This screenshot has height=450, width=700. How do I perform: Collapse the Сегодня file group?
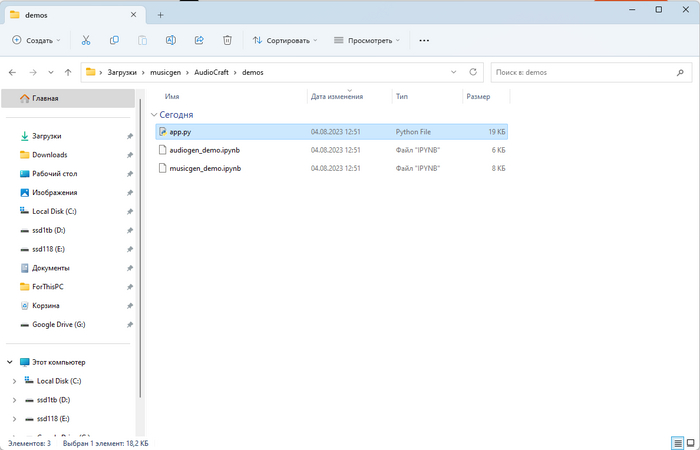(x=152, y=115)
